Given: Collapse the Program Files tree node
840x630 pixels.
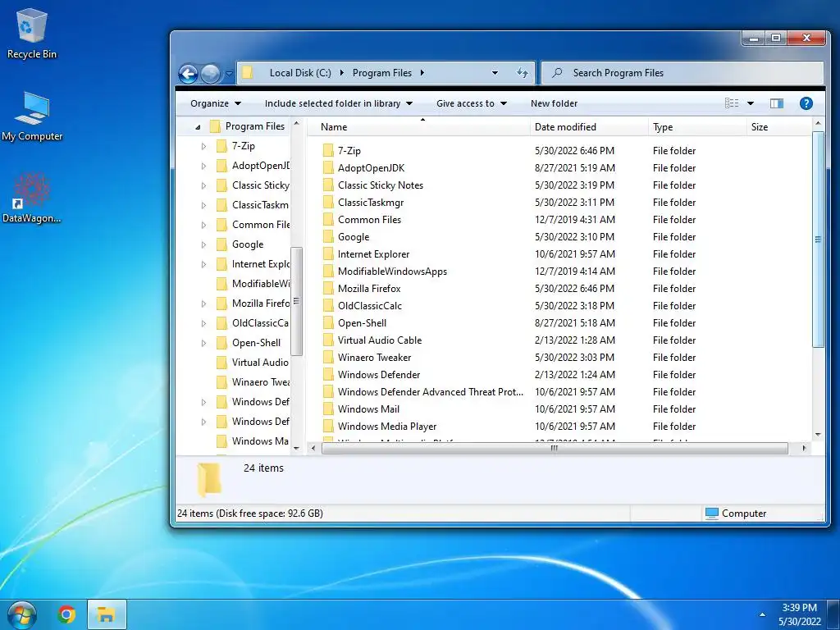Looking at the screenshot, I should click(198, 127).
